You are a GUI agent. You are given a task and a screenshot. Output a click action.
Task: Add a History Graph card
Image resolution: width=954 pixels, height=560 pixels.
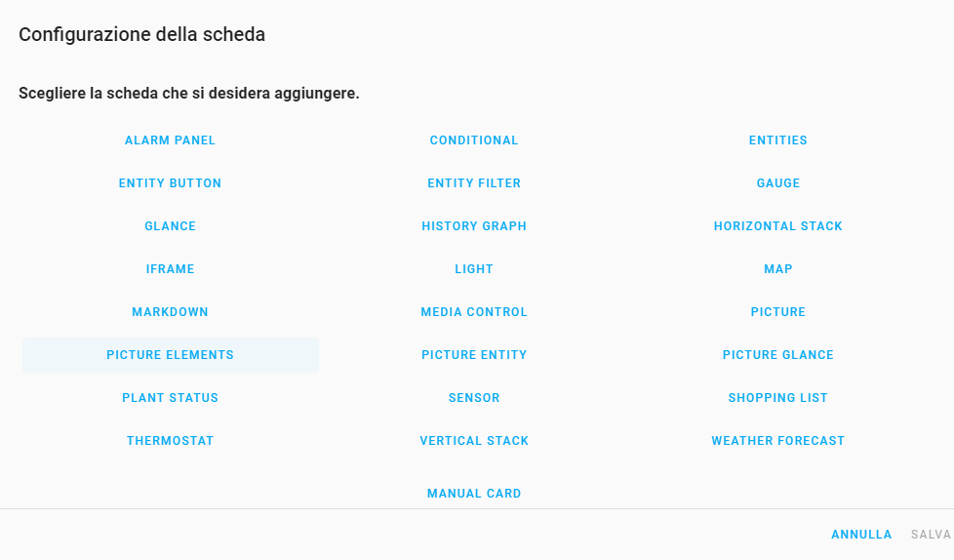[474, 225]
